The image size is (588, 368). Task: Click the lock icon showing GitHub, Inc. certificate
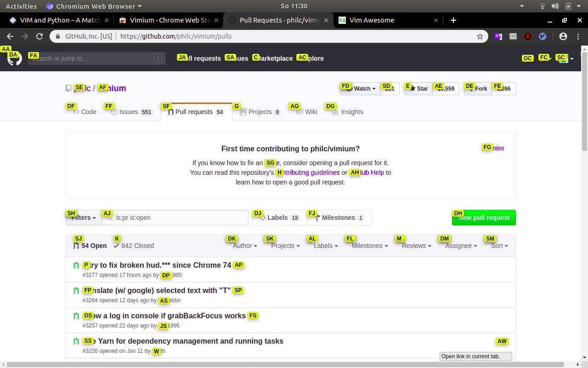point(58,36)
